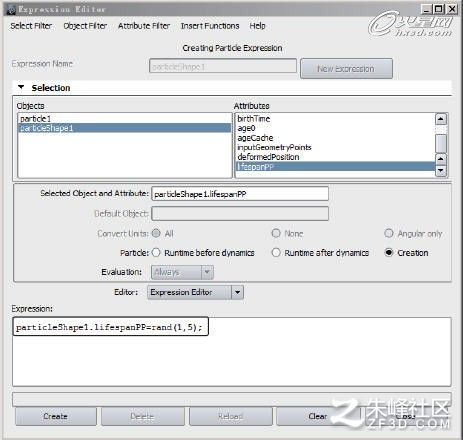The height and width of the screenshot is (440, 463).
Task: Click the Attributes list scroll up arrow
Action: pos(441,119)
